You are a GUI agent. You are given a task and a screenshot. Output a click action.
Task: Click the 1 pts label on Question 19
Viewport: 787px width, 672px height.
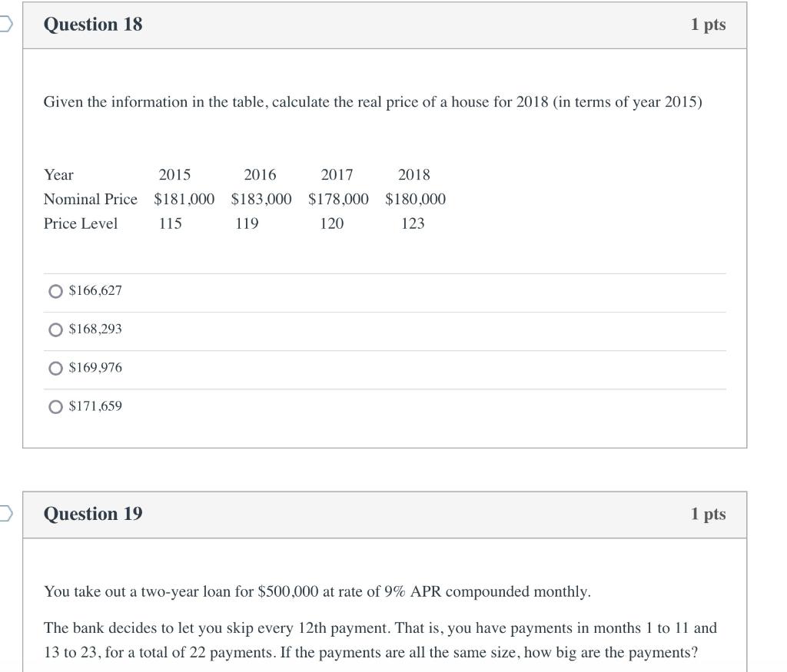tap(709, 514)
